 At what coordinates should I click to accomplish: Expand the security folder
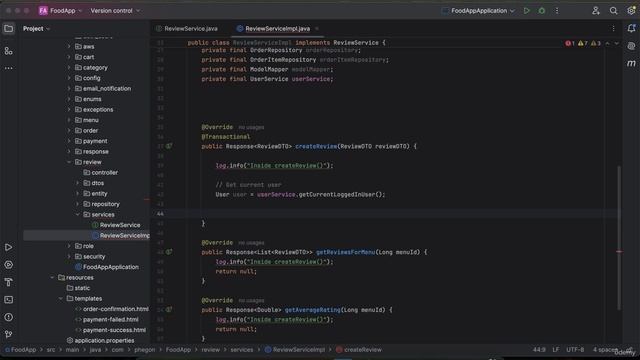69,257
